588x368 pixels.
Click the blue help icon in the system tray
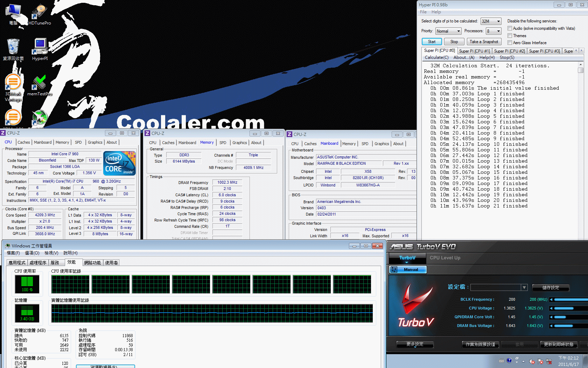tap(509, 360)
